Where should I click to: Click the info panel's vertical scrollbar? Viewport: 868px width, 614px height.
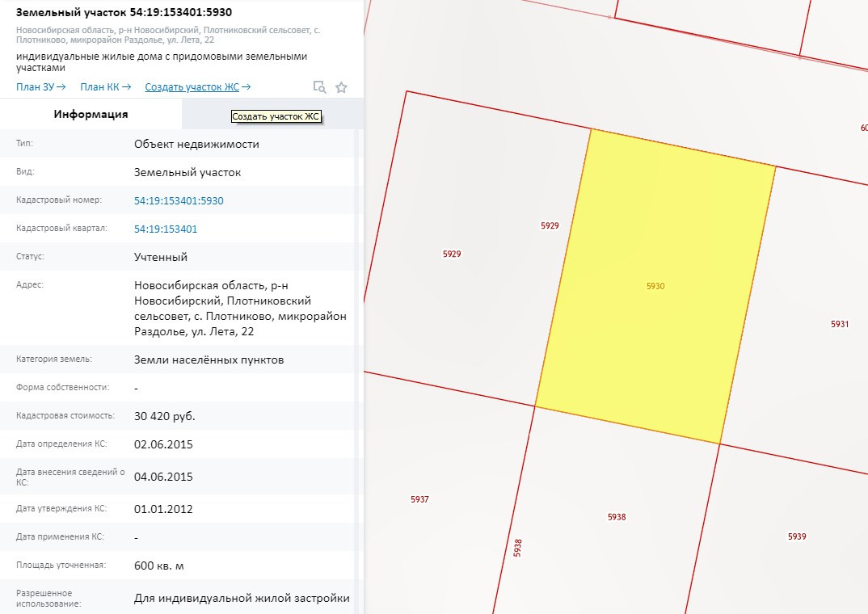[360, 364]
